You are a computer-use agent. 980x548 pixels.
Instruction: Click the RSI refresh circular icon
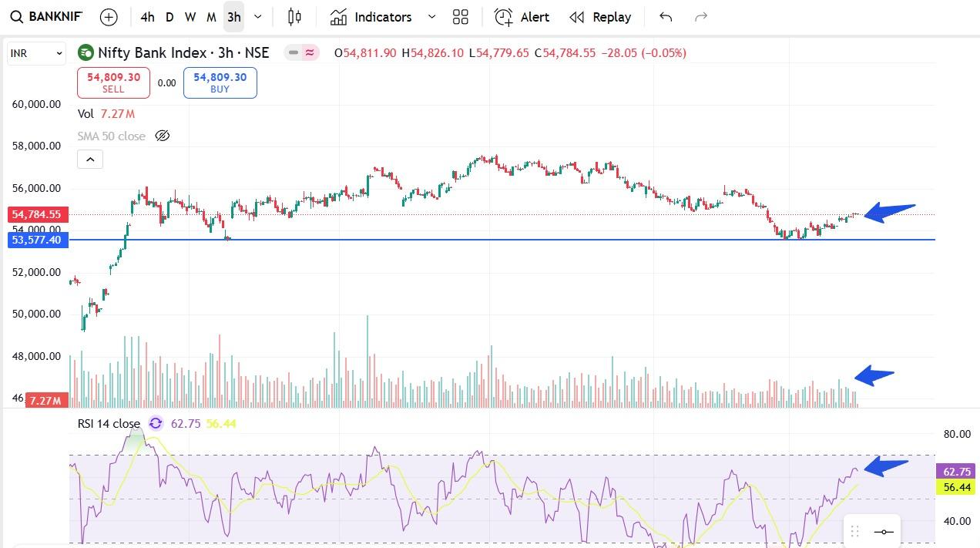click(x=156, y=423)
